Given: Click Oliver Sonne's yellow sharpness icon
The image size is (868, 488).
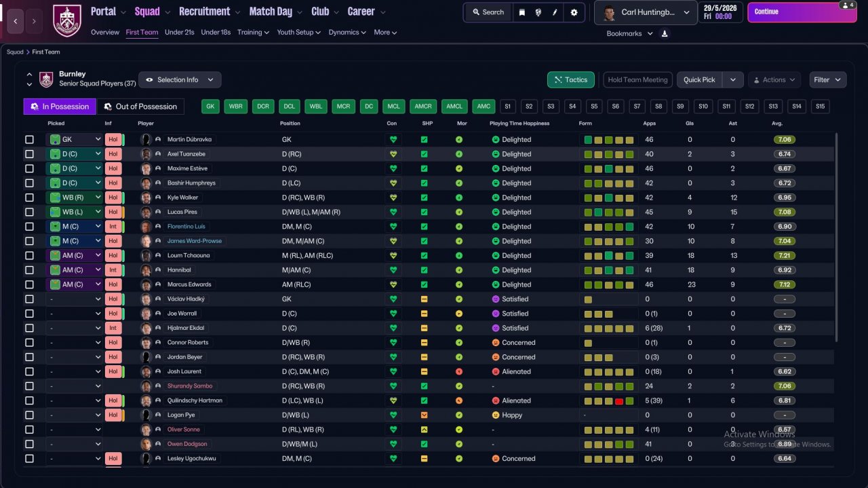Looking at the screenshot, I should point(424,430).
